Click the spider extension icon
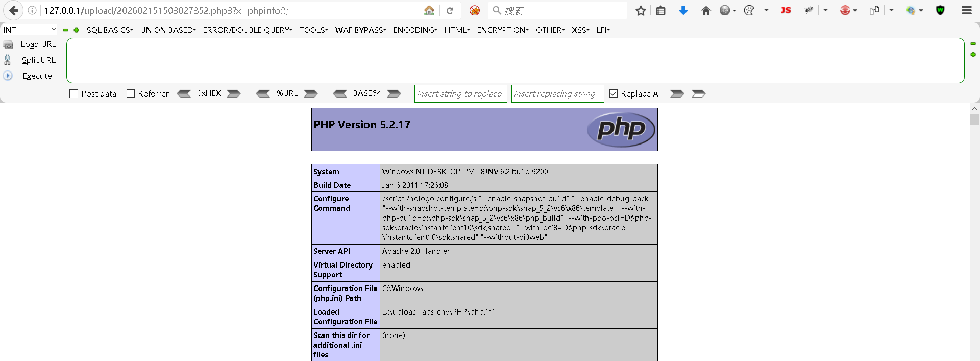Image resolution: width=980 pixels, height=361 pixels. click(809, 10)
